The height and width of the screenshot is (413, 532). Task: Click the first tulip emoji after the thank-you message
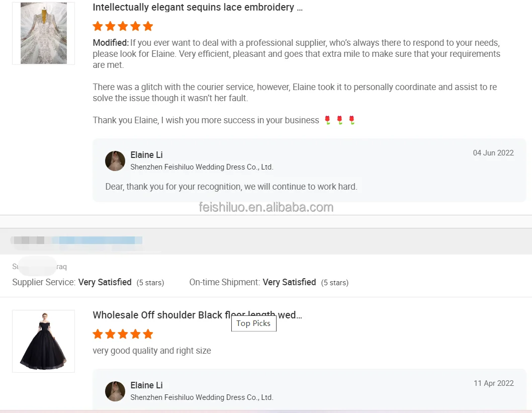[327, 120]
